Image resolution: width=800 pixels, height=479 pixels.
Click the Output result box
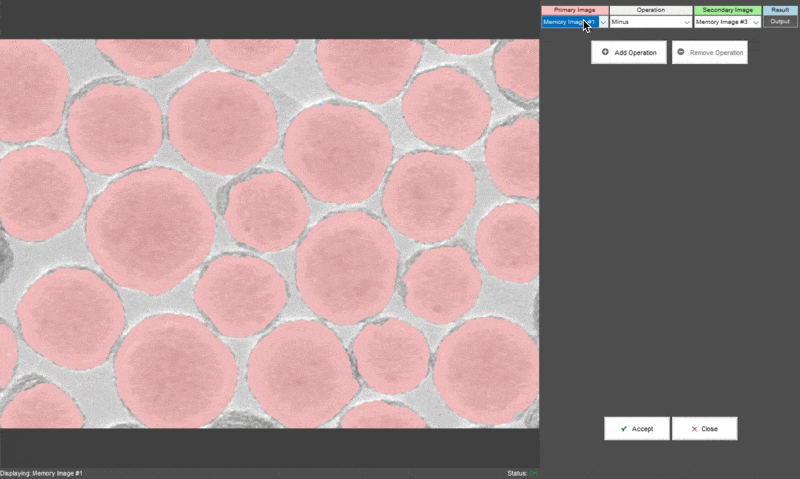point(780,21)
